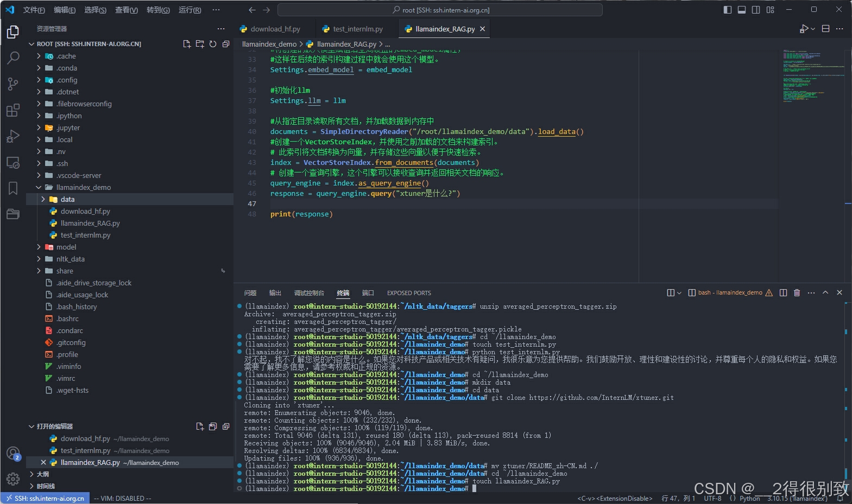Open the editor's more actions menu
The image size is (852, 504).
[840, 29]
